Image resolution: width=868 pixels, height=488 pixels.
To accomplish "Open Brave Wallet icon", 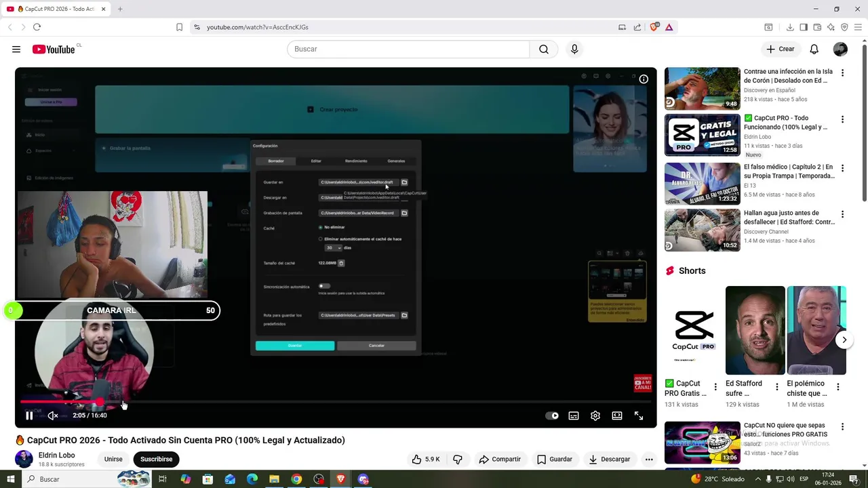I will point(817,27).
